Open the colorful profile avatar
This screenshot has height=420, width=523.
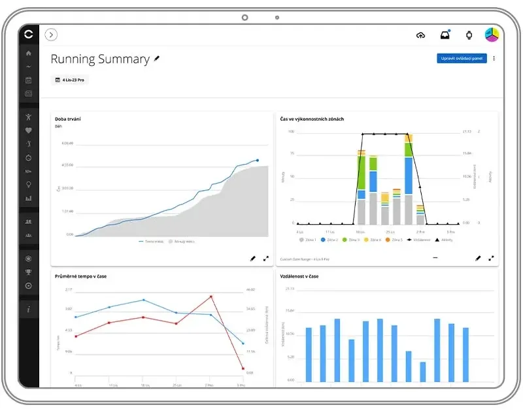tap(492, 35)
